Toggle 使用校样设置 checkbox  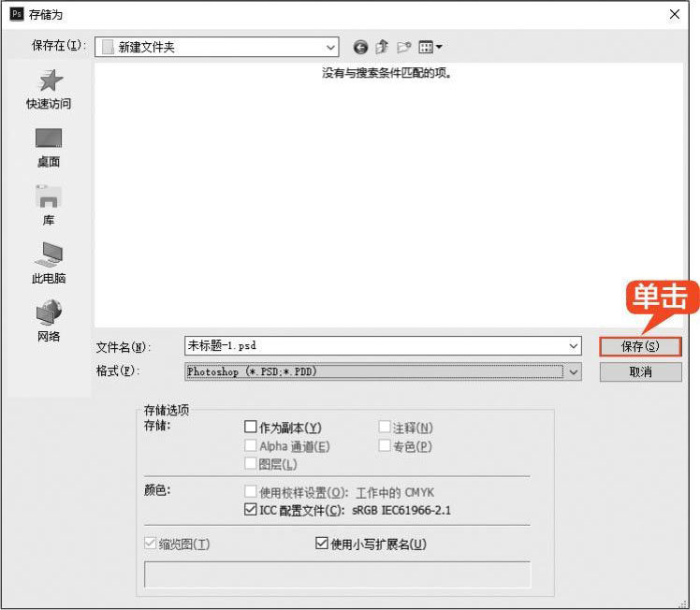(251, 492)
